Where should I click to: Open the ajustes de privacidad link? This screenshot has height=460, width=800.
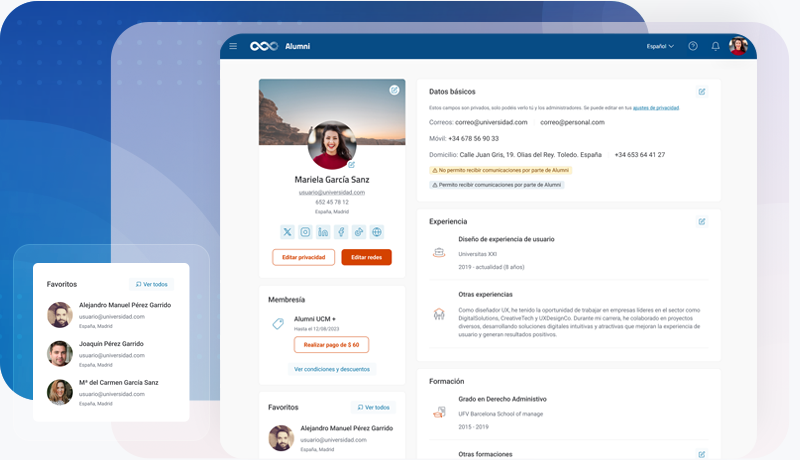[x=656, y=108]
